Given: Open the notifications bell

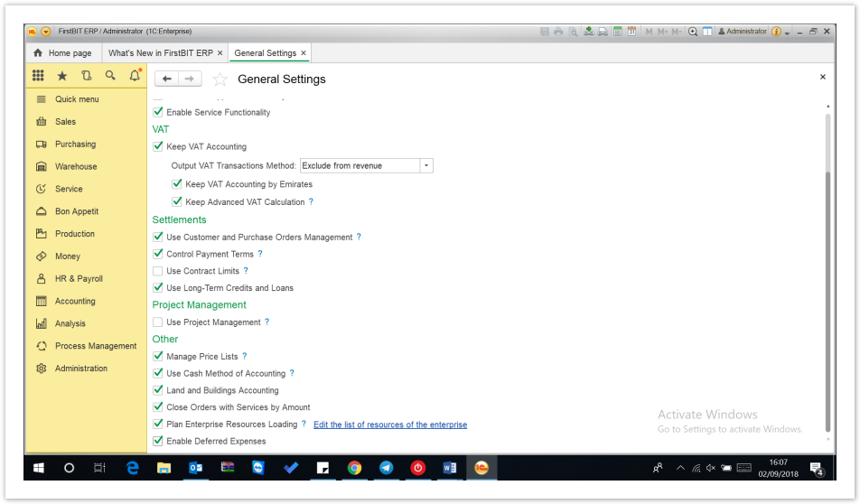Looking at the screenshot, I should pos(135,77).
